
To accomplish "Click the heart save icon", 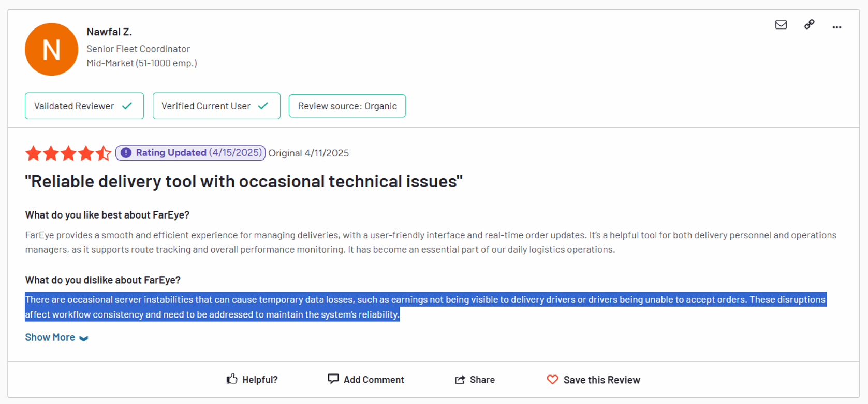I will pyautogui.click(x=552, y=380).
